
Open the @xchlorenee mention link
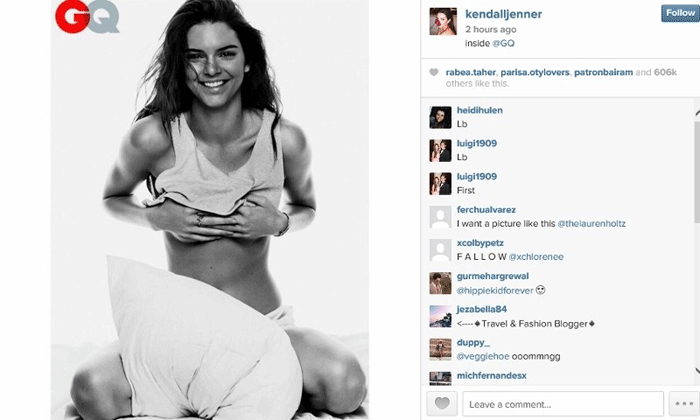536,257
